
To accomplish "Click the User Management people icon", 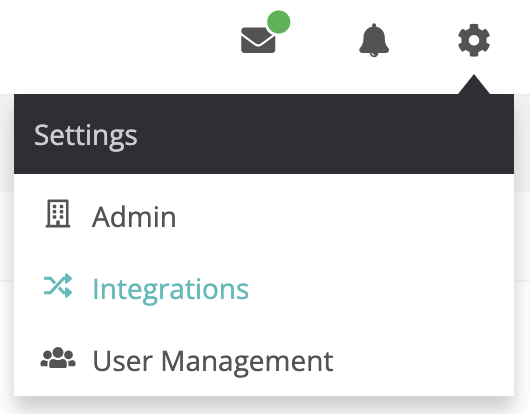I will [58, 358].
